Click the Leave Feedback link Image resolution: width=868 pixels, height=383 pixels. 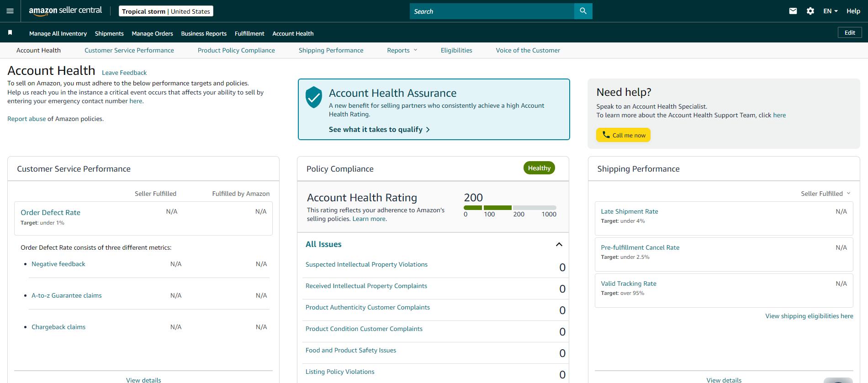pyautogui.click(x=124, y=73)
